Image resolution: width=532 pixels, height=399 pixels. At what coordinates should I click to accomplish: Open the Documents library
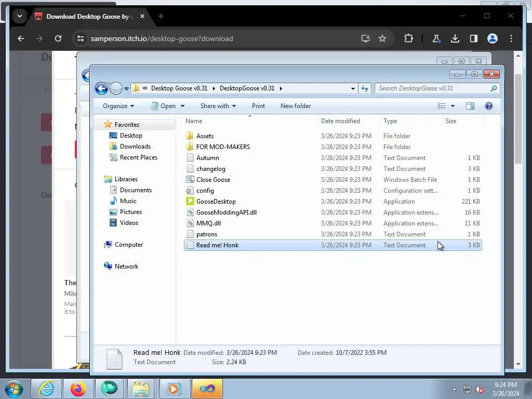pos(136,190)
